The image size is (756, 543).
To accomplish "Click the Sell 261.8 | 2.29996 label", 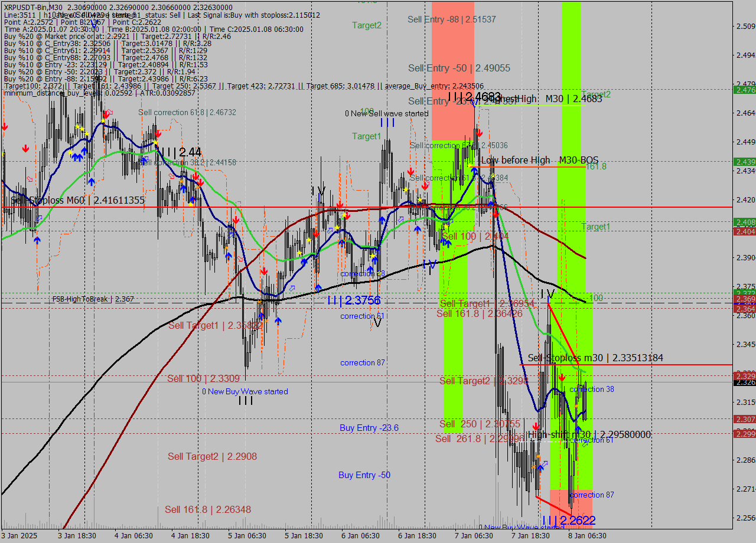I will click(x=480, y=439).
